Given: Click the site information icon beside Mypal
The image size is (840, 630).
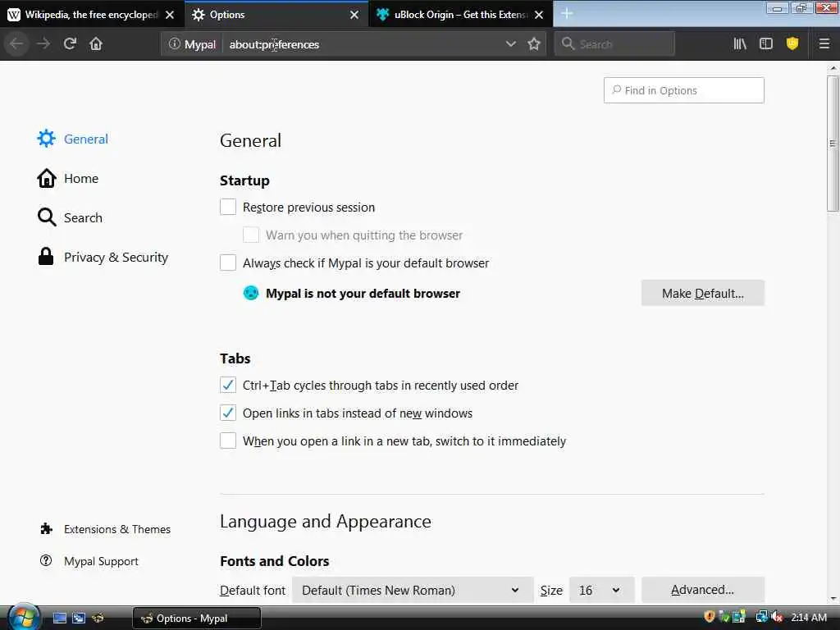Looking at the screenshot, I should (x=174, y=44).
